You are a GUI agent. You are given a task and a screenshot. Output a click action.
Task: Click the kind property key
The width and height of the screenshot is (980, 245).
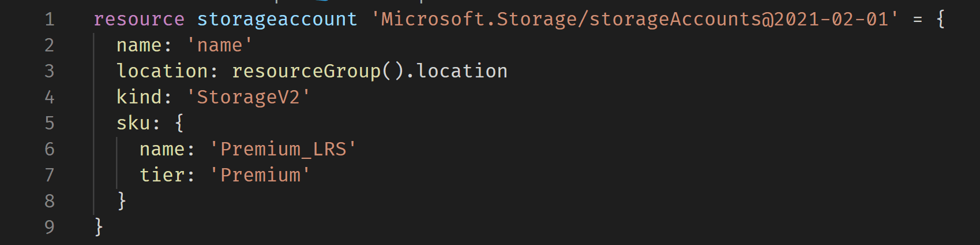(139, 97)
